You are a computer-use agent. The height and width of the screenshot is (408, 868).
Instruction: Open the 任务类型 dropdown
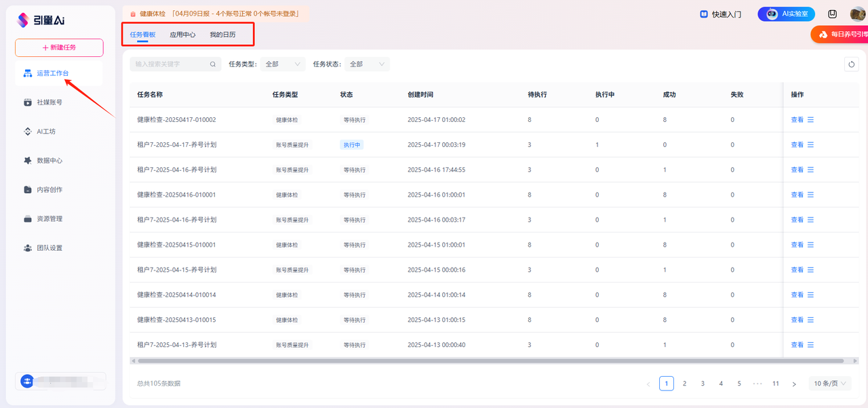283,64
